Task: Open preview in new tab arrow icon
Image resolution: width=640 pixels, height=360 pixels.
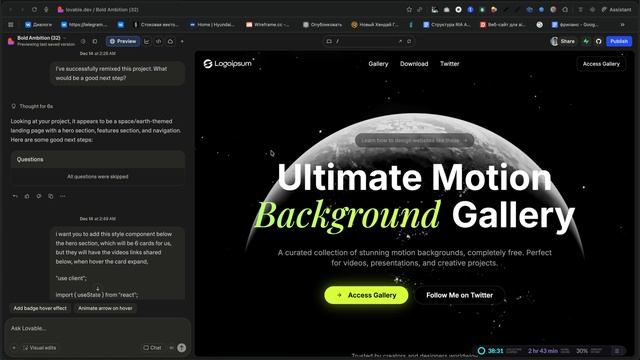Action: click(x=400, y=41)
